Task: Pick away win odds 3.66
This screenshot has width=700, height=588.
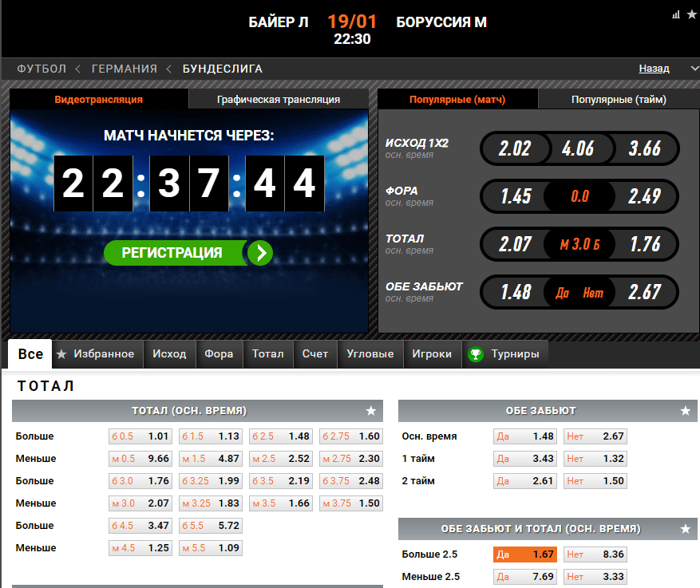Action: (645, 148)
